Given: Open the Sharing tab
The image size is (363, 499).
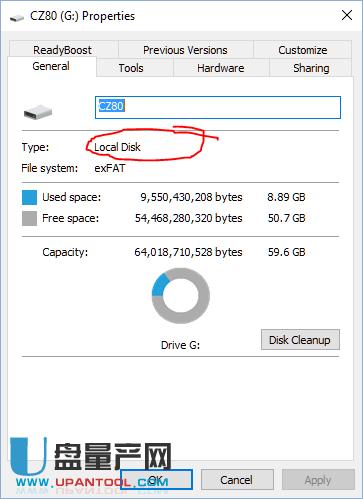Looking at the screenshot, I should [x=311, y=68].
